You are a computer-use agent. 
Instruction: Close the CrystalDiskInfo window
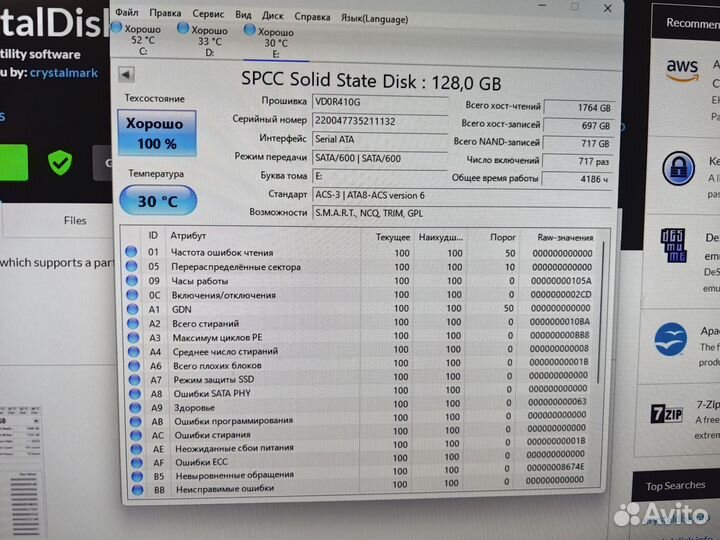[x=608, y=8]
